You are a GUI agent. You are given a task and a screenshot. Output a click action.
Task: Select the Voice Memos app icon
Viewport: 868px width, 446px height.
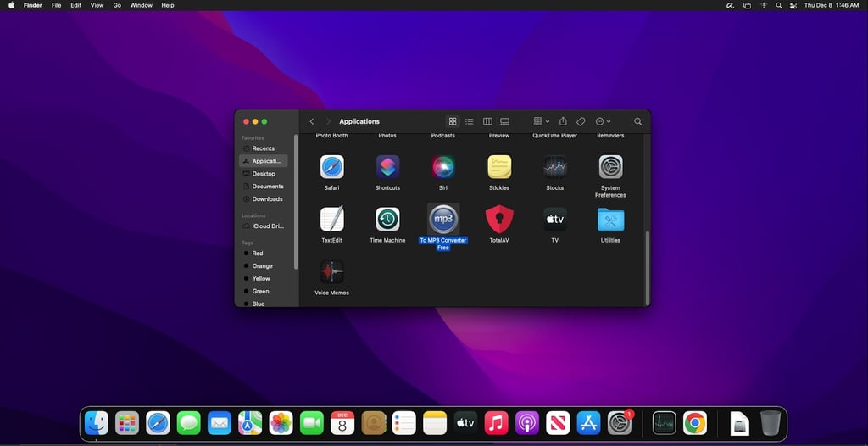tap(331, 271)
